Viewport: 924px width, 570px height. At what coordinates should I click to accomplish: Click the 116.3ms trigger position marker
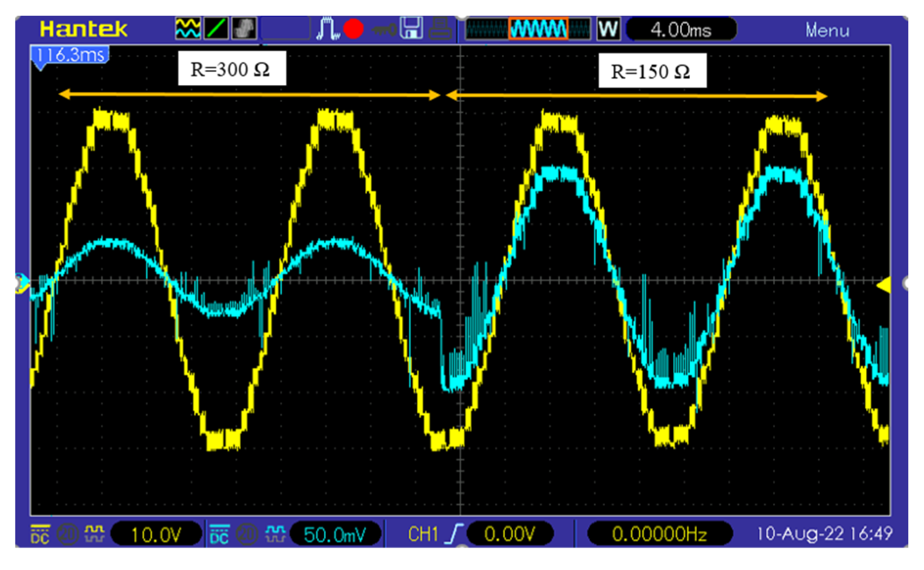[70, 56]
